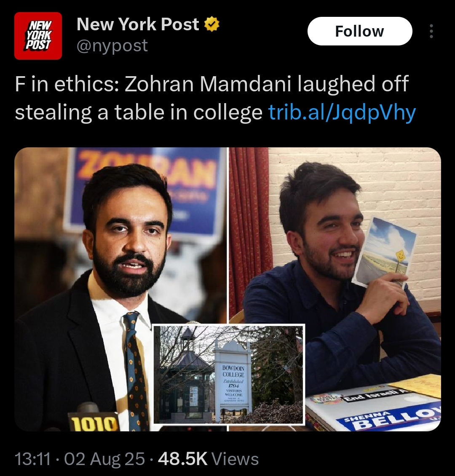Viewport: 455px width, 476px height.
Task: Click the 1010 microphone flag in photo
Action: 93,423
